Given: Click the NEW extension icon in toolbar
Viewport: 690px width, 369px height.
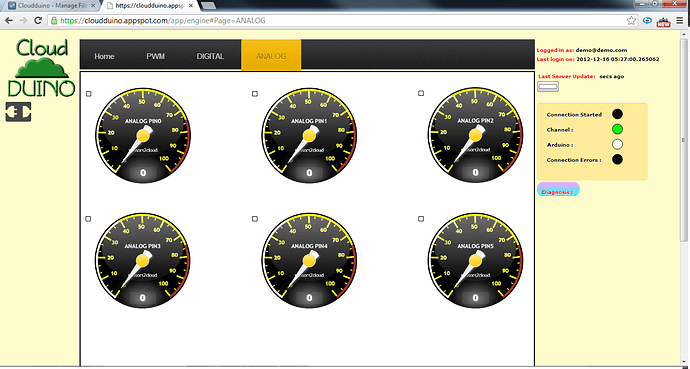Looking at the screenshot, I should click(663, 22).
